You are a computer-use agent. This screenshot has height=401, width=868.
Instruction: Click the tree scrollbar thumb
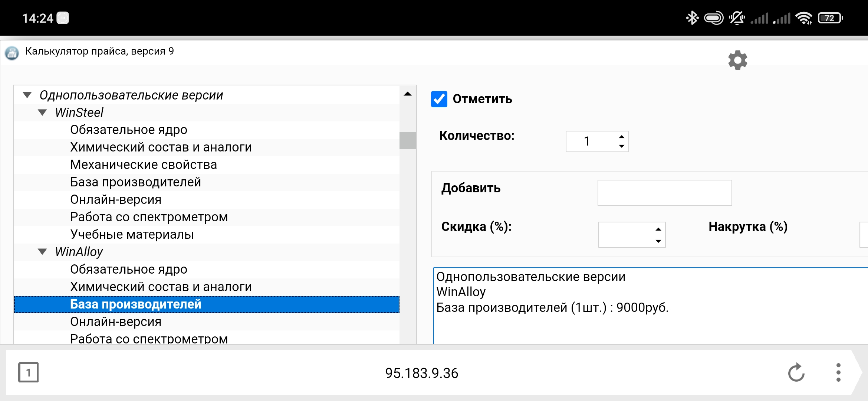pos(407,140)
